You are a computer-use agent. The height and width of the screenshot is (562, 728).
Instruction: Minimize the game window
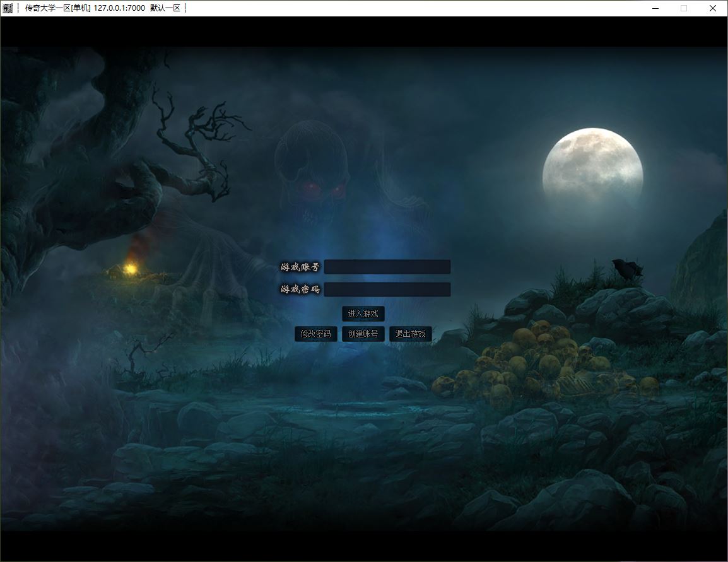pos(655,8)
